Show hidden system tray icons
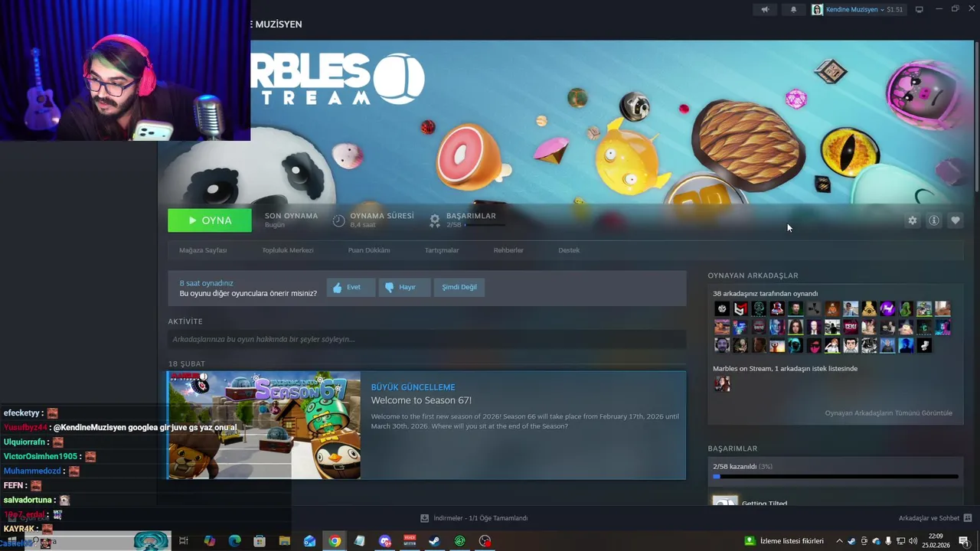980x551 pixels. pos(839,541)
